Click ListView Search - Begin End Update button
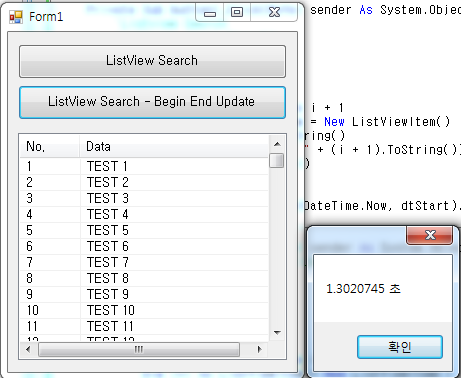Image resolution: width=461 pixels, height=378 pixels. tap(152, 102)
